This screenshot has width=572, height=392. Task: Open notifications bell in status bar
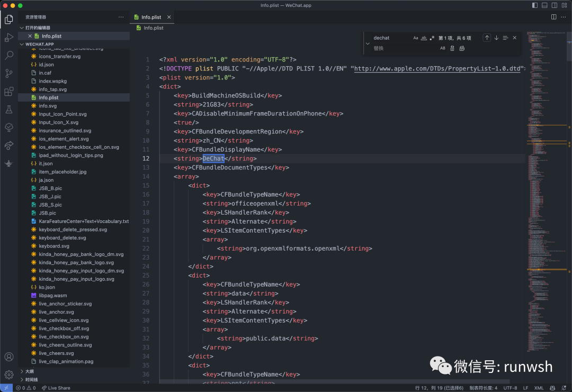pos(564,388)
